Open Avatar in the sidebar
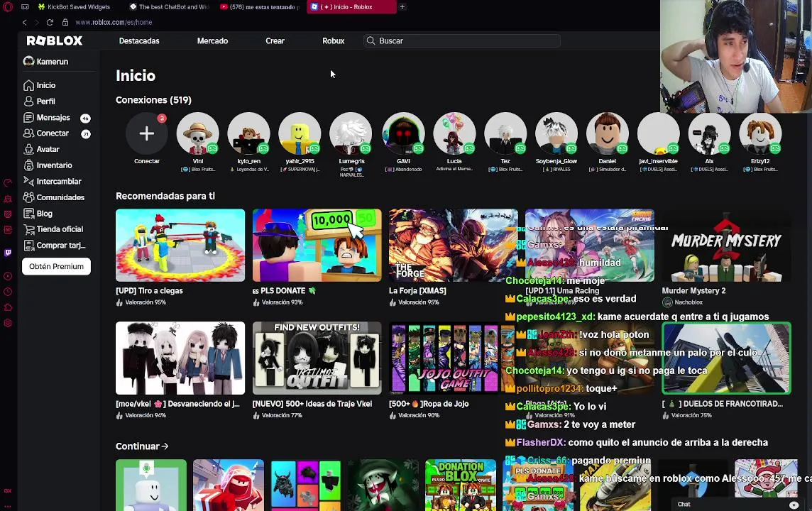812x511 pixels. tap(41, 149)
